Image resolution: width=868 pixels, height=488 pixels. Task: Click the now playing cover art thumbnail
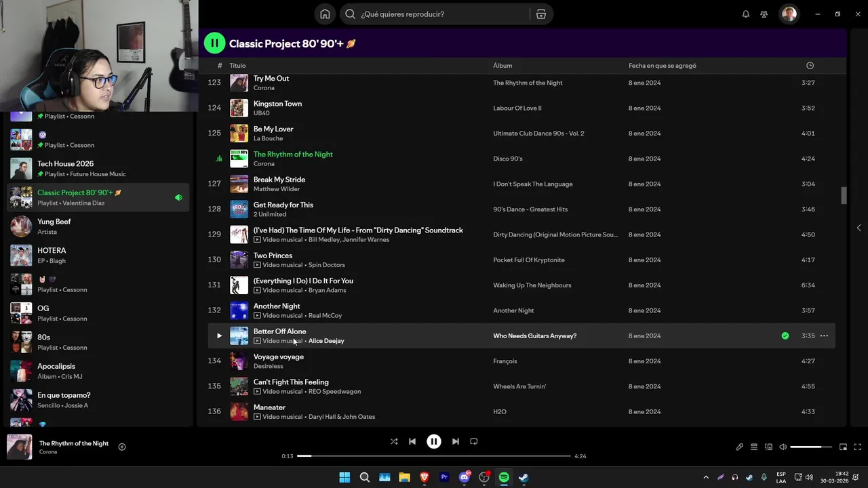(x=19, y=447)
